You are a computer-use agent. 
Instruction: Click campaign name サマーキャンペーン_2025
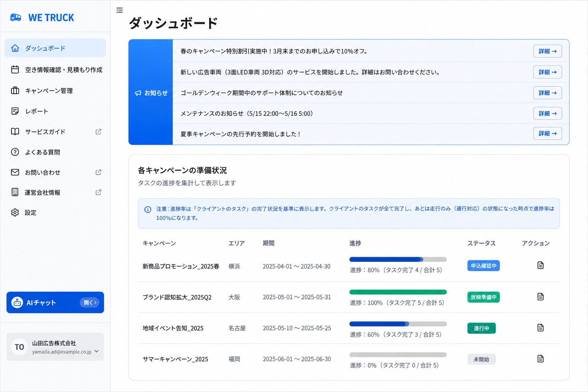(x=175, y=359)
